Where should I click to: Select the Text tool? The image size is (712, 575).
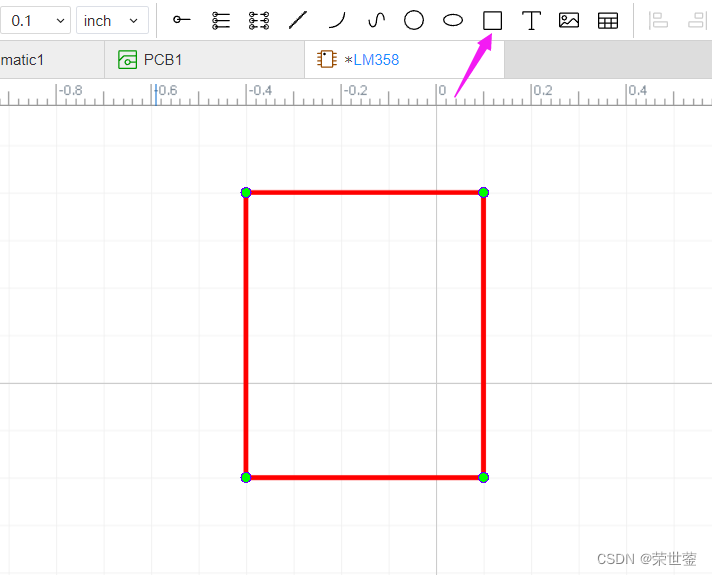(531, 20)
